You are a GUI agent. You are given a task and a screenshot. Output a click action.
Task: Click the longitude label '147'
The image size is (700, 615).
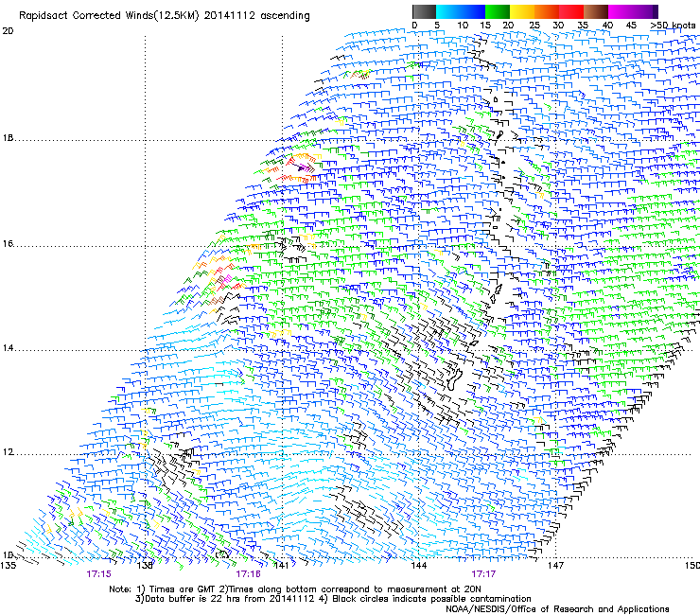[555, 566]
